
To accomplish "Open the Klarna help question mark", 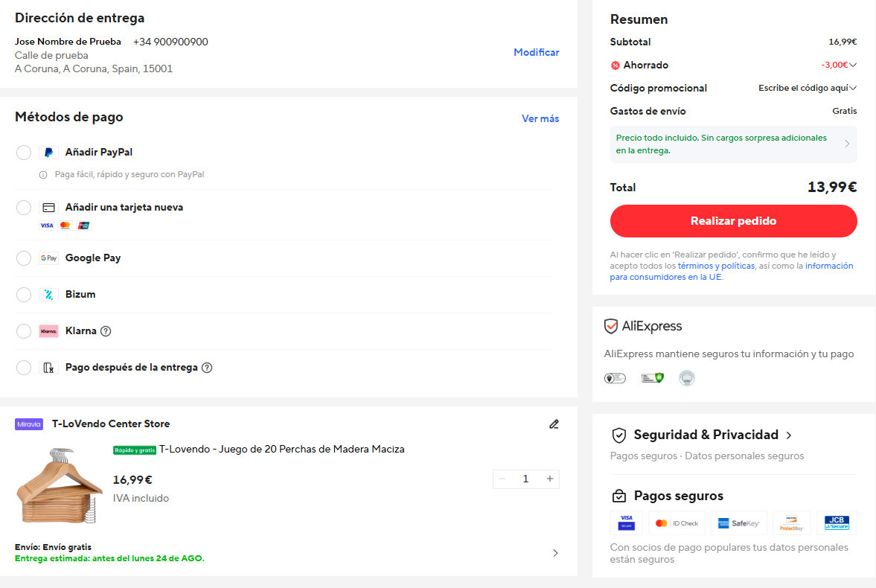I will [x=106, y=331].
